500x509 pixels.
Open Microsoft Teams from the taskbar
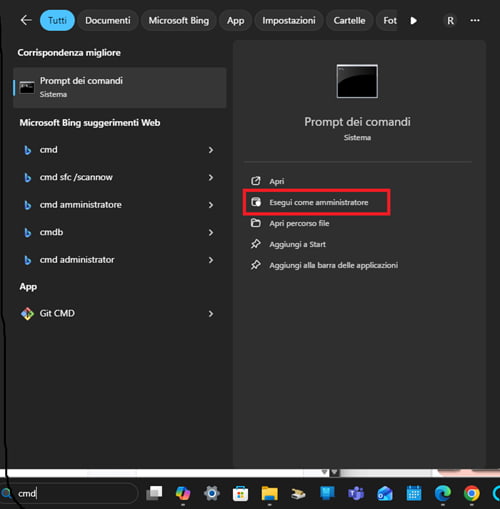356,493
